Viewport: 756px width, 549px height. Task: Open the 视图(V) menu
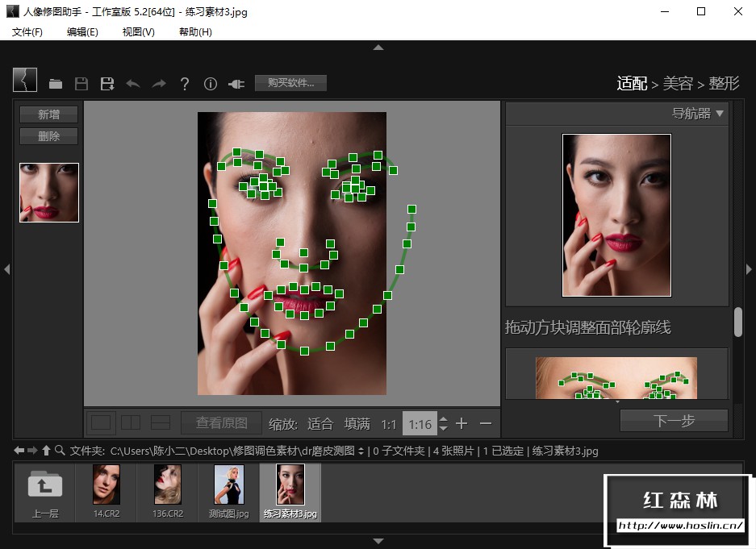coord(138,32)
